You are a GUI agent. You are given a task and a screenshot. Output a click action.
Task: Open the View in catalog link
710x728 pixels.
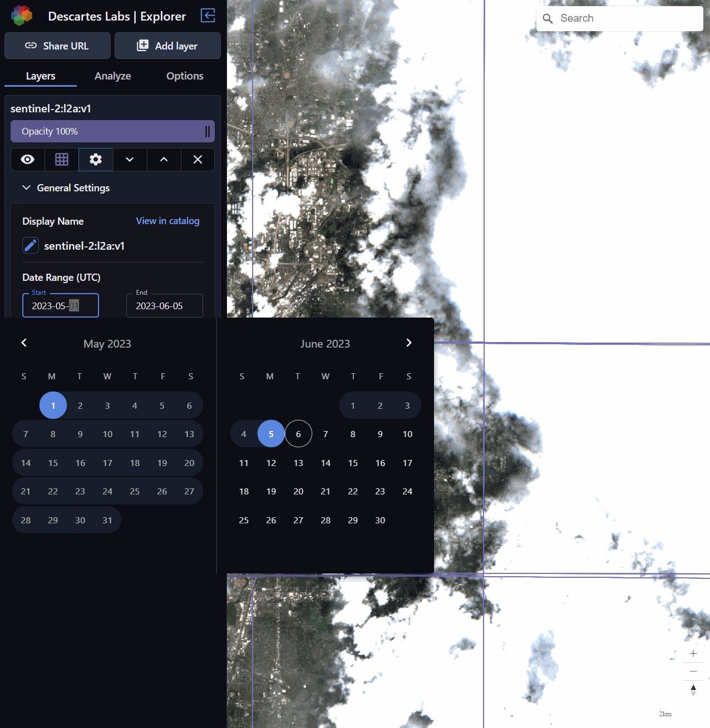pyautogui.click(x=167, y=221)
